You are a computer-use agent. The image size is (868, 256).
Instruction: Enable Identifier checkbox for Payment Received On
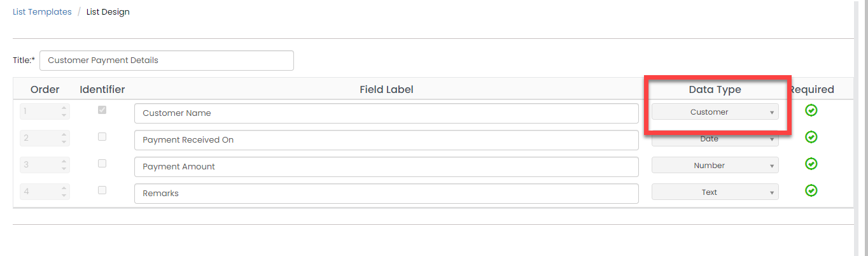pyautogui.click(x=102, y=137)
